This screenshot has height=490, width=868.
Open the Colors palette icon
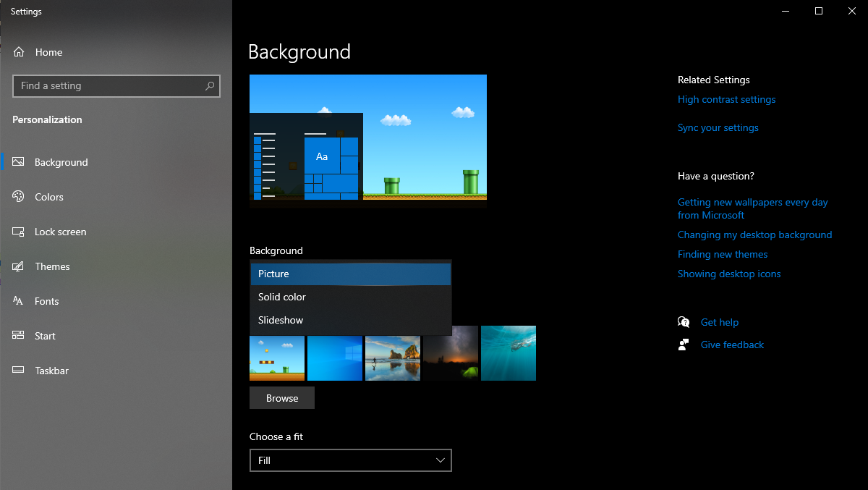click(19, 197)
